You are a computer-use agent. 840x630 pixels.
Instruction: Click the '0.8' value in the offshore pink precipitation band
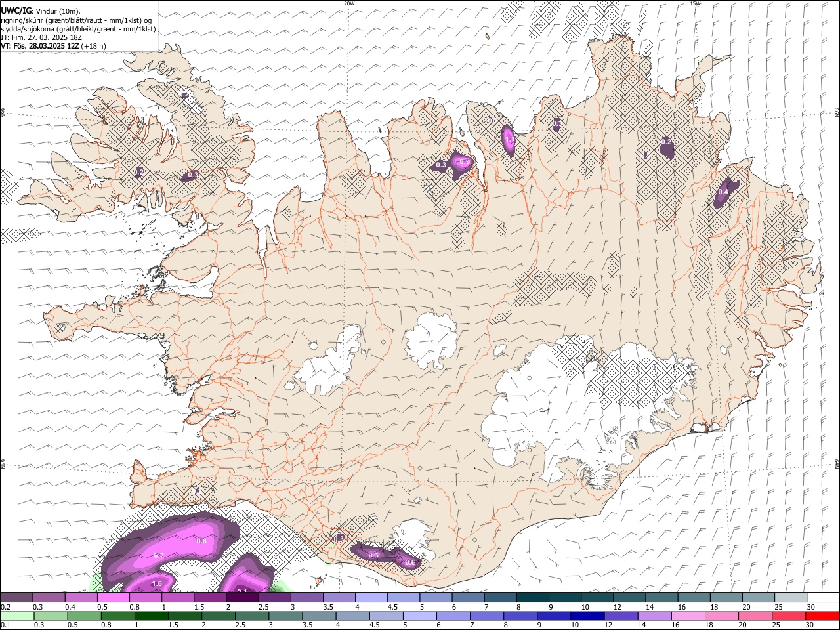[x=201, y=541]
